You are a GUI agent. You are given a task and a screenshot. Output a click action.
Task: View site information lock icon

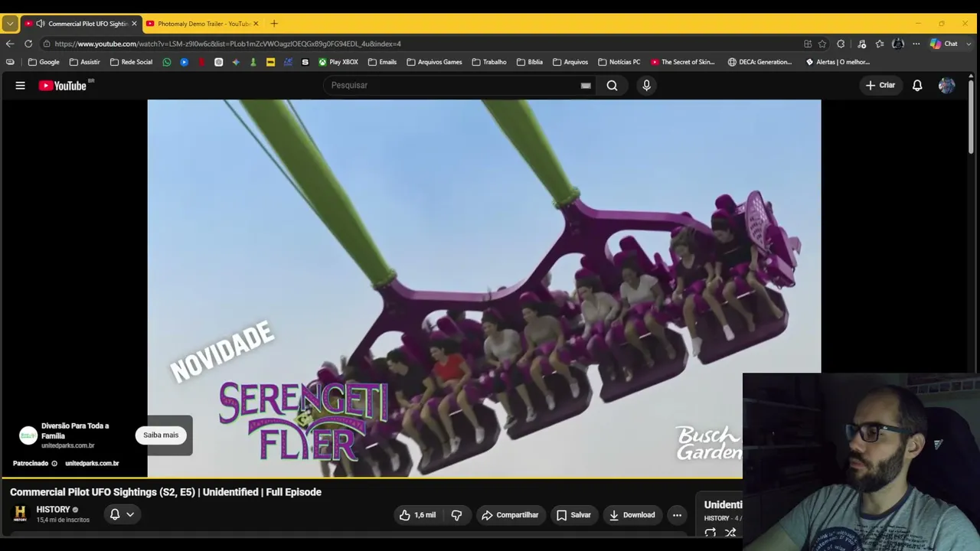tap(47, 44)
